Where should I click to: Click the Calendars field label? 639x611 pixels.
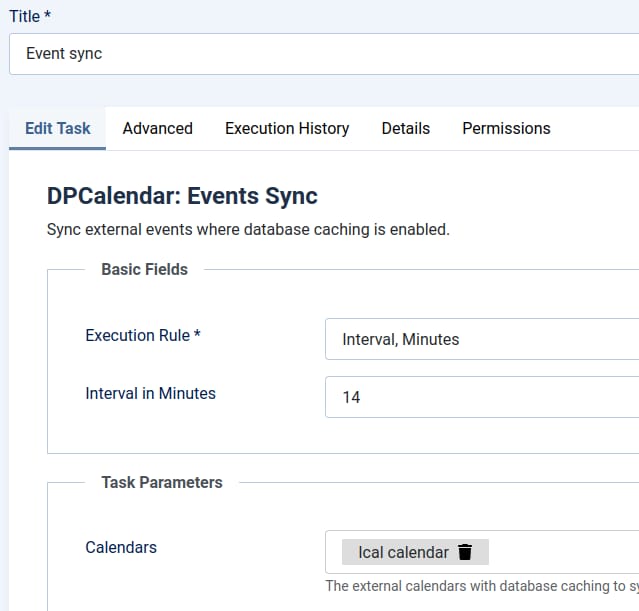click(x=121, y=547)
